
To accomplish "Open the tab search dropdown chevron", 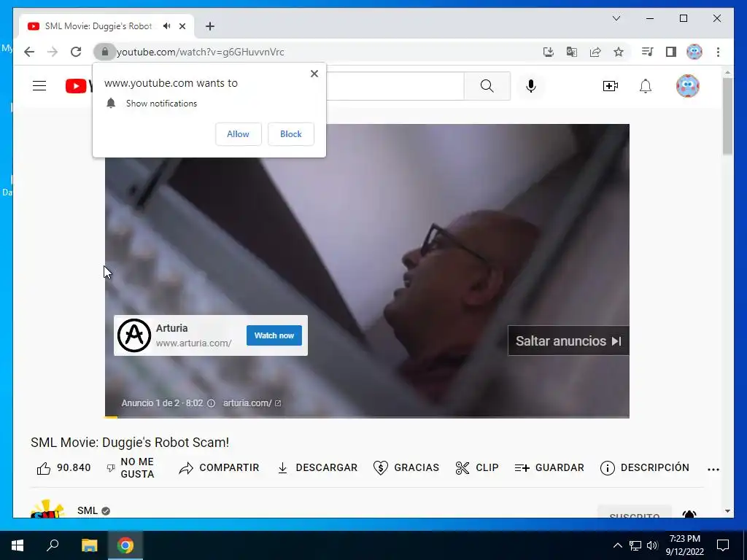I will (616, 18).
